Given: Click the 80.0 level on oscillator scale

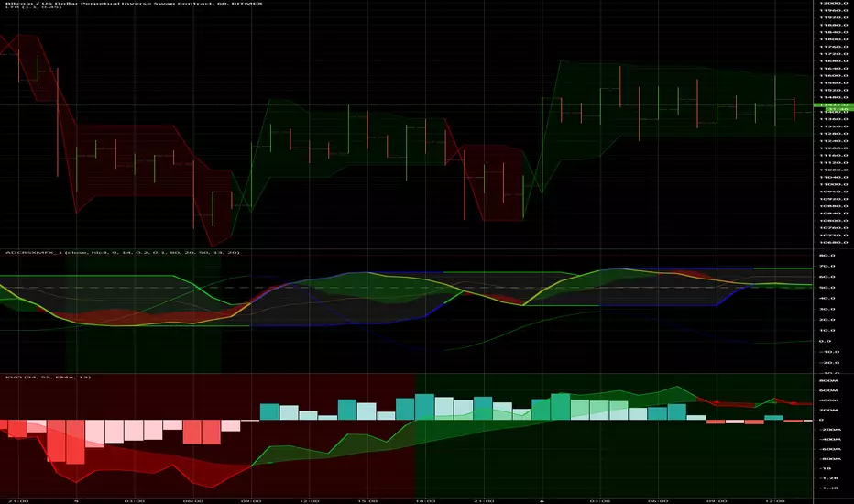Looking at the screenshot, I should click(x=827, y=255).
